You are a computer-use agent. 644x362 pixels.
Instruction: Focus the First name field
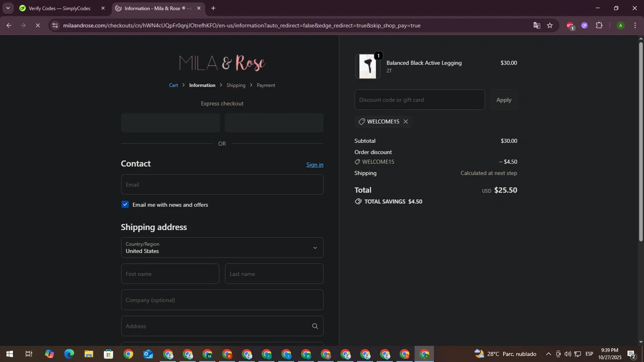tap(170, 274)
